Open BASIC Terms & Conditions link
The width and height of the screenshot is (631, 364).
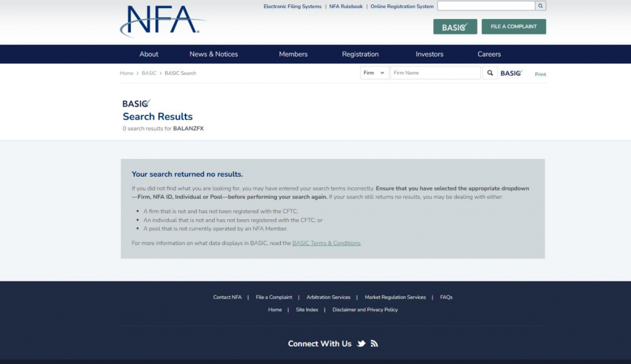pyautogui.click(x=327, y=243)
